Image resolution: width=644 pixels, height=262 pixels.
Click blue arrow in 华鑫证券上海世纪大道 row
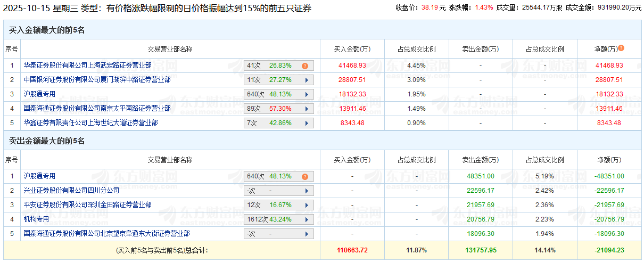307,124
